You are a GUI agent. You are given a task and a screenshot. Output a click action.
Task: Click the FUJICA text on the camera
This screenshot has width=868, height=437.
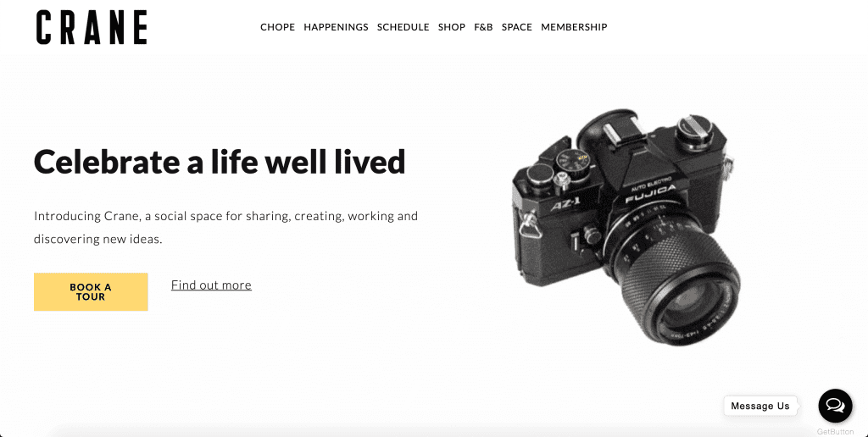pyautogui.click(x=651, y=194)
